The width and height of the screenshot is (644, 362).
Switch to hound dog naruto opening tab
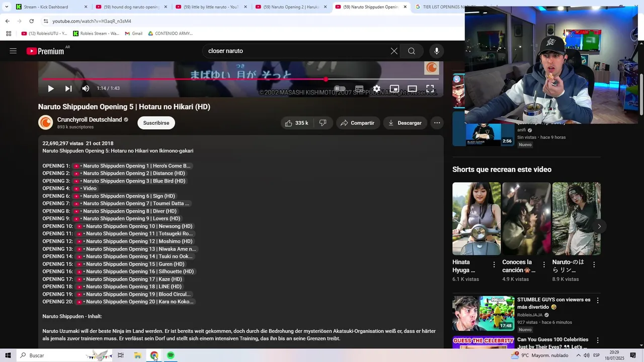pyautogui.click(x=132, y=7)
